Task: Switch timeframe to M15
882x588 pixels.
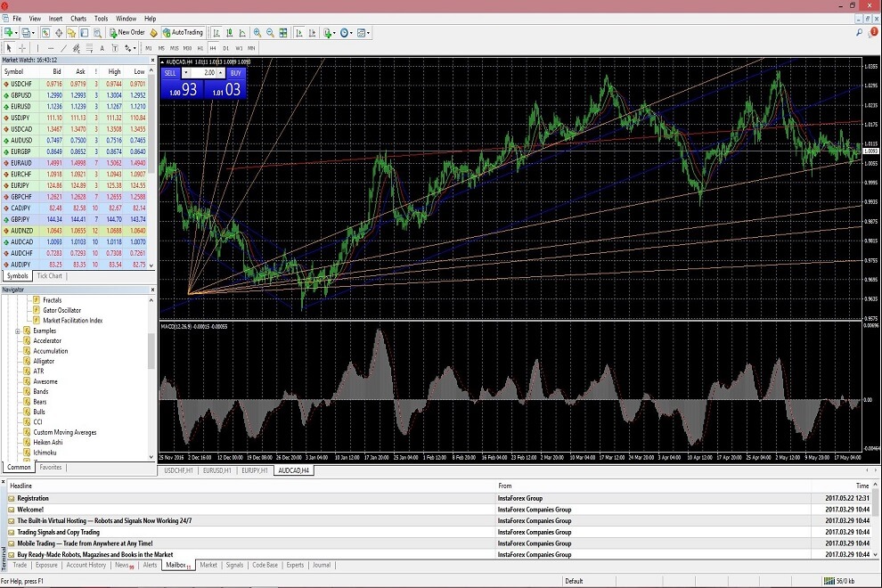Action: coord(175,48)
